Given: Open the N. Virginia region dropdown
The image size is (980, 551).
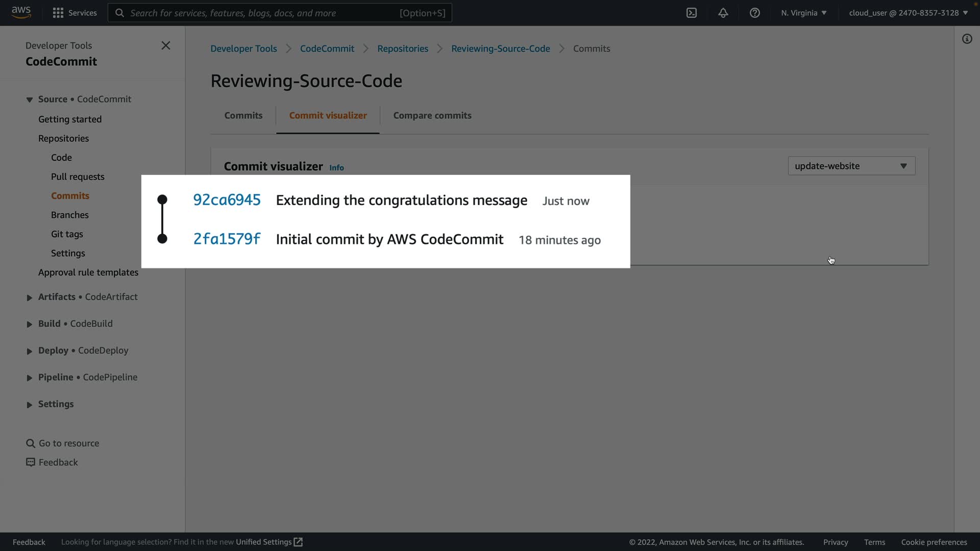Looking at the screenshot, I should (x=803, y=13).
